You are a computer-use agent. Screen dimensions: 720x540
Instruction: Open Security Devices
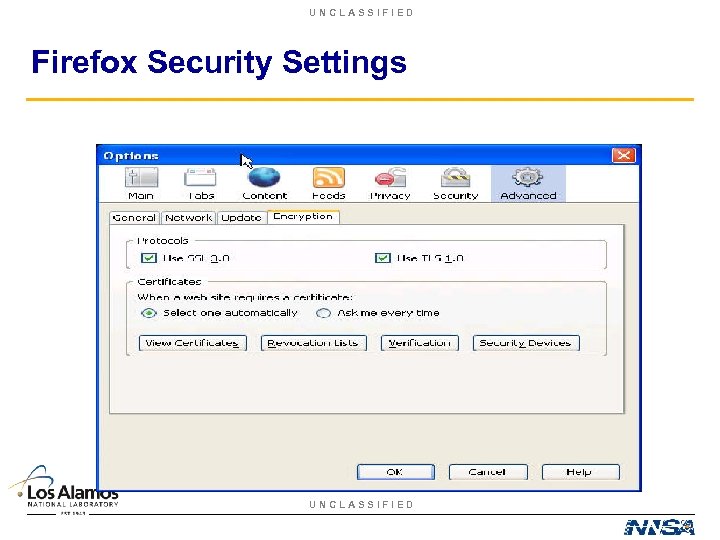tap(526, 343)
